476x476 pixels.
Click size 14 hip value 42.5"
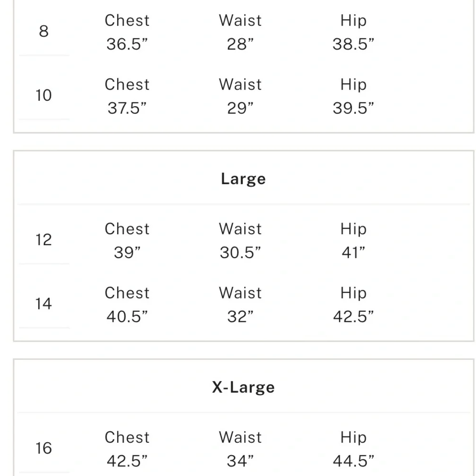[353, 317]
